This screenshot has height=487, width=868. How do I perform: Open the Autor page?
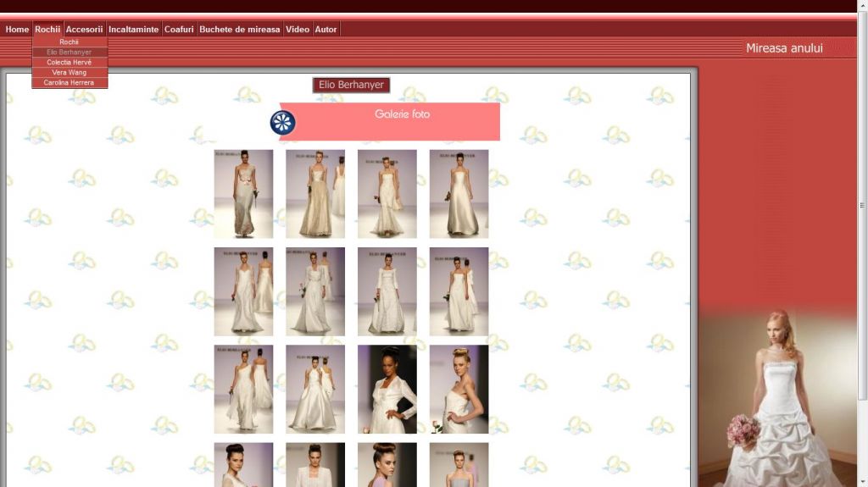[325, 30]
